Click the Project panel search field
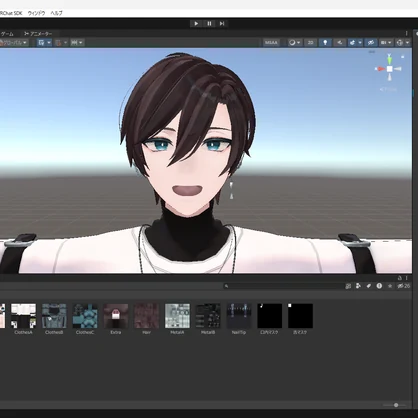 (x=283, y=286)
